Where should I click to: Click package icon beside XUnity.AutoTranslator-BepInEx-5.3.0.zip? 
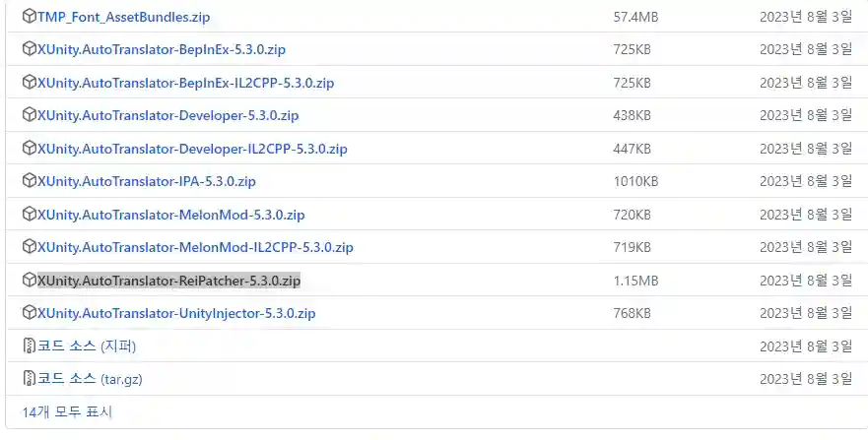[29, 49]
